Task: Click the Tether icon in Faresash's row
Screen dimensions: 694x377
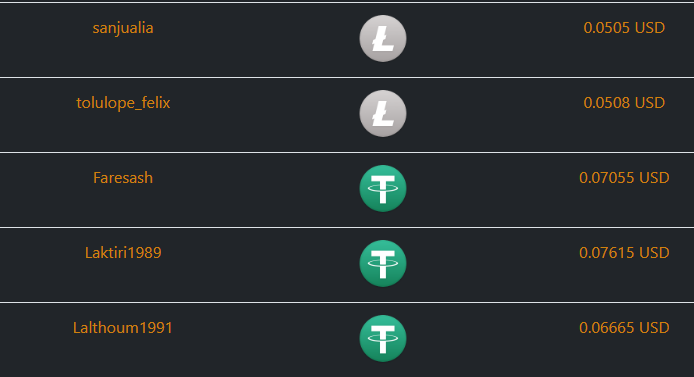Action: click(x=383, y=188)
